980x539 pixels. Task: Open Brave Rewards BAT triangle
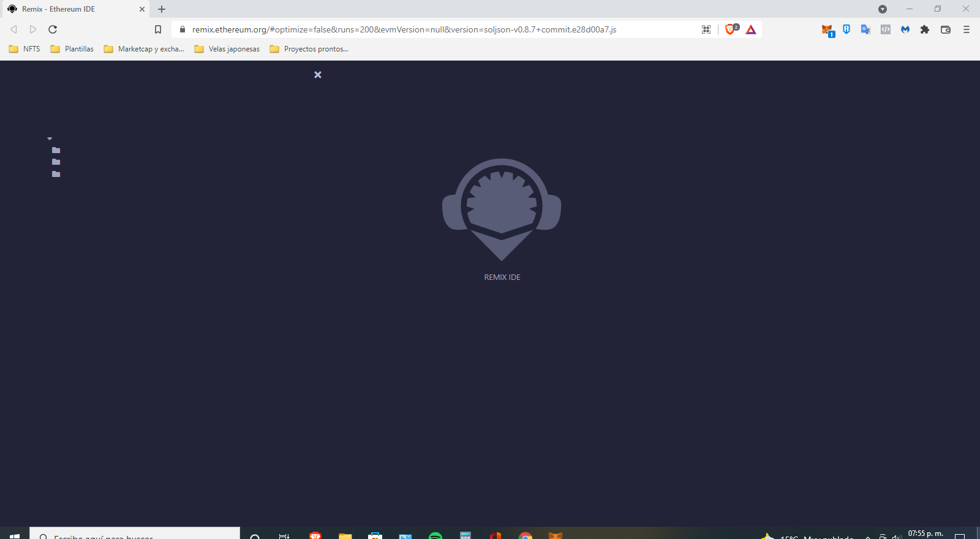pyautogui.click(x=751, y=29)
